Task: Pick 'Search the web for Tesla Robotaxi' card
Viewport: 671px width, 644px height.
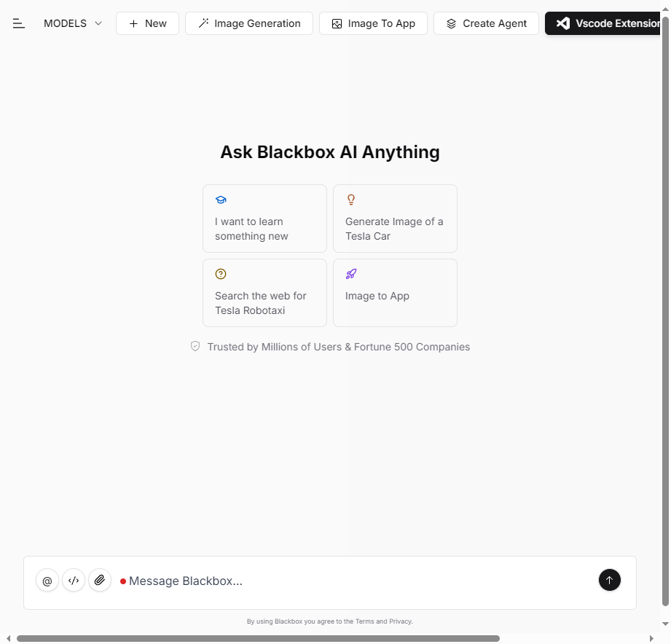Action: point(265,293)
